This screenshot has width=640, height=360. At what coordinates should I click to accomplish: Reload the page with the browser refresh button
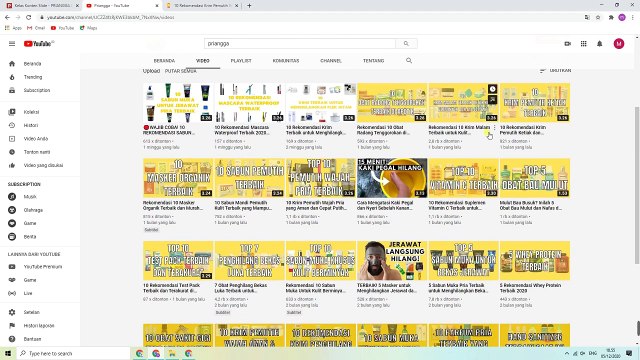point(29,17)
